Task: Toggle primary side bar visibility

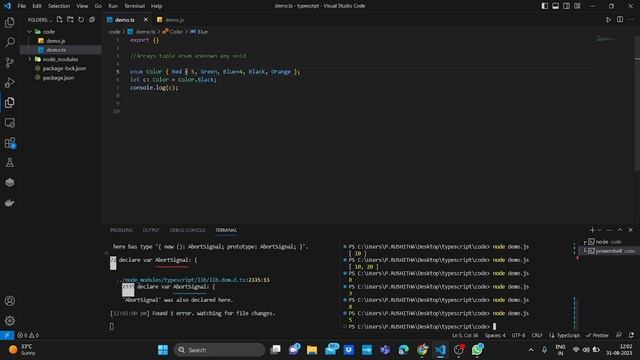Action: [x=544, y=6]
